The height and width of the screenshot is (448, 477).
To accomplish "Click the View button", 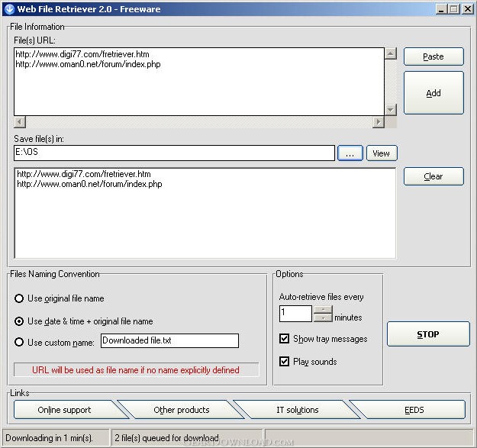I will pos(382,153).
